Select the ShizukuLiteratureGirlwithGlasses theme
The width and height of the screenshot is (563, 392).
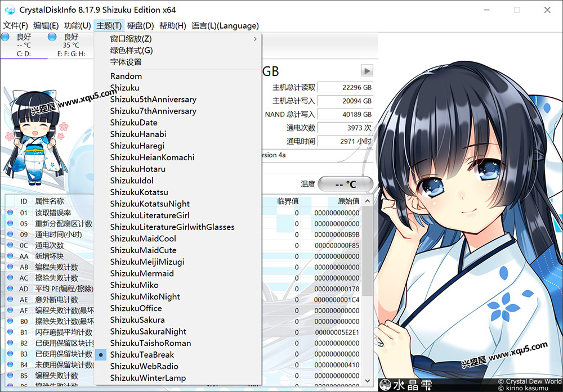click(x=178, y=227)
